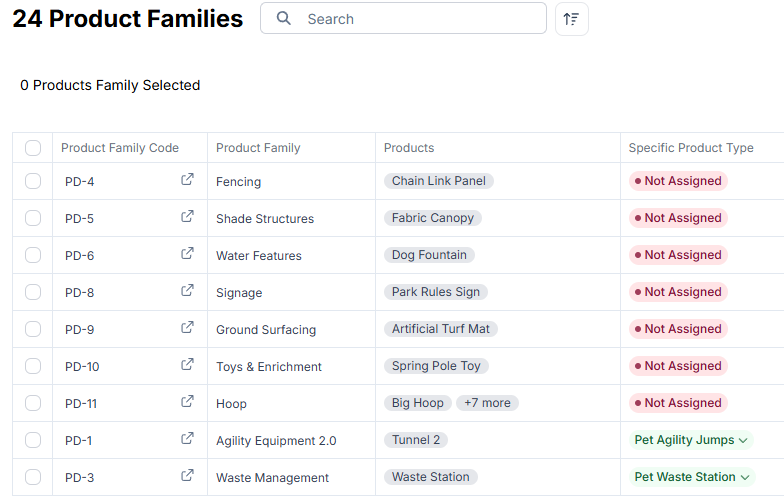Open PD-1 Agility Equipment link icon
The height and width of the screenshot is (496, 784).
click(187, 438)
